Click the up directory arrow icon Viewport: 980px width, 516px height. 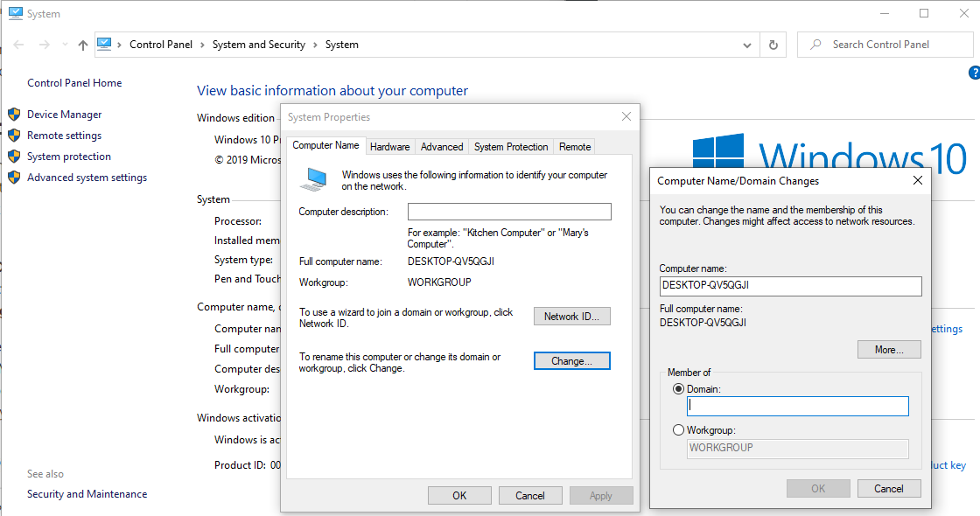83,45
